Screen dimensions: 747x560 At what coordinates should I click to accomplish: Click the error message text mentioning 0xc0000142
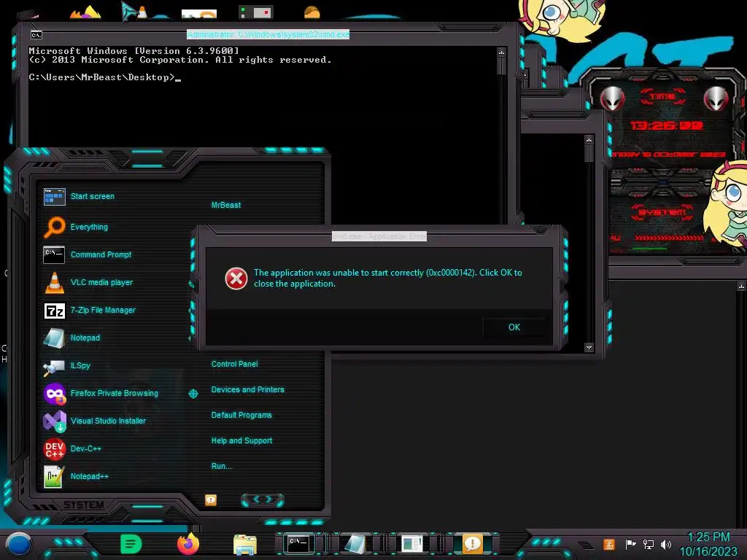(388, 278)
